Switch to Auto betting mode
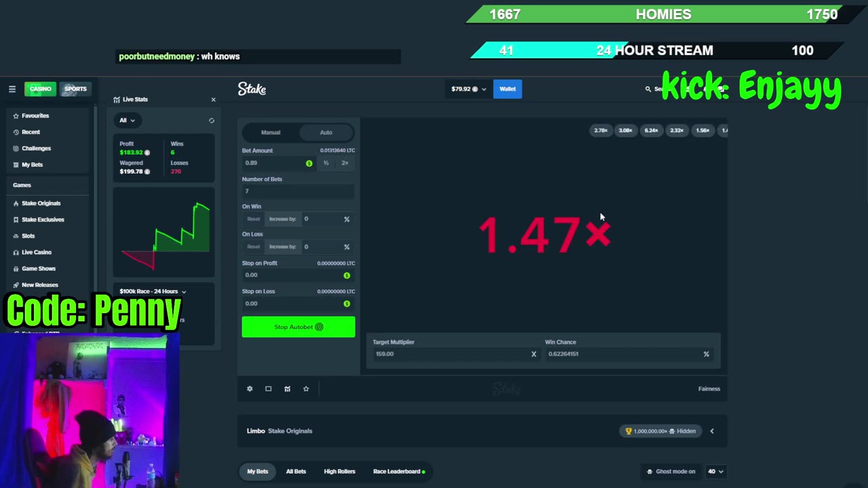Screen dimensions: 868x488 326,132
